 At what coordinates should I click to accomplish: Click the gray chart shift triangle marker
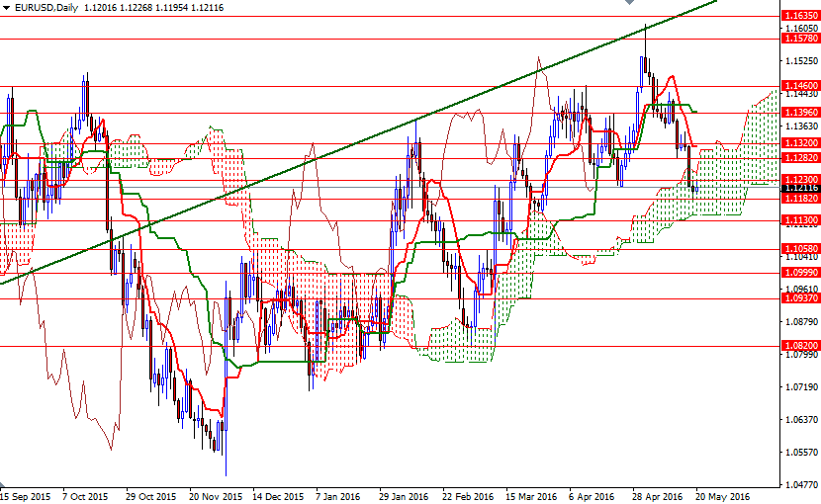click(629, 4)
